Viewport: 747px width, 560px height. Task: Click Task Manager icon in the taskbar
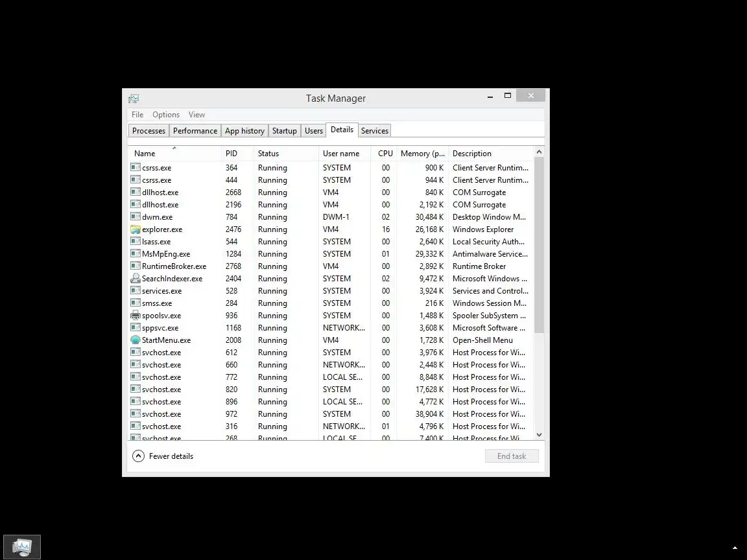point(22,547)
